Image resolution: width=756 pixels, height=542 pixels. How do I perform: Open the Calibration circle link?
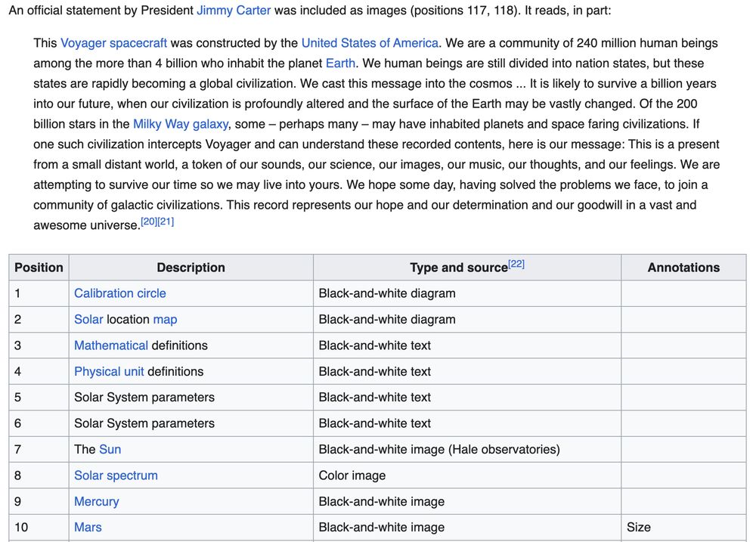point(119,293)
